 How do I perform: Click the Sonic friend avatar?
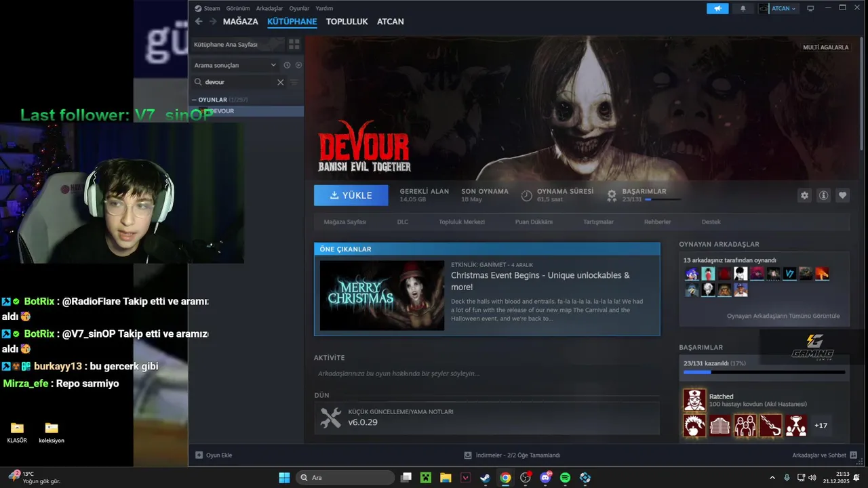pyautogui.click(x=691, y=274)
